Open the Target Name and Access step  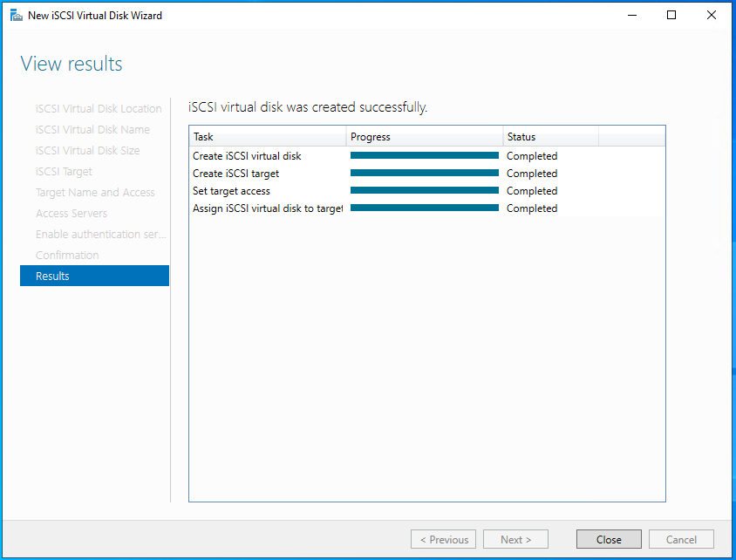pos(95,193)
